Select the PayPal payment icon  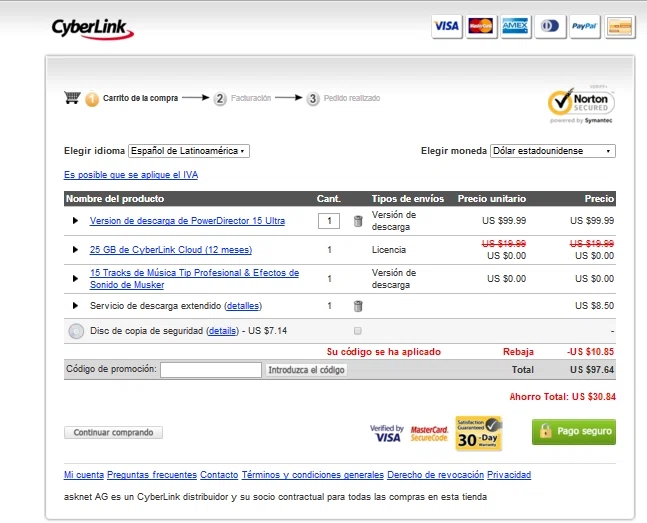point(585,26)
